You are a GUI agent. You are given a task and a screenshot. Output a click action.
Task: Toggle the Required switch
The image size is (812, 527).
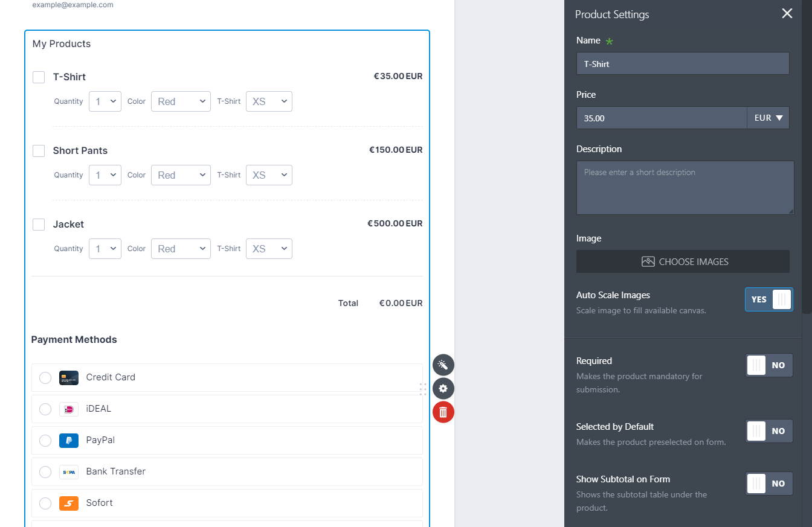[768, 365]
